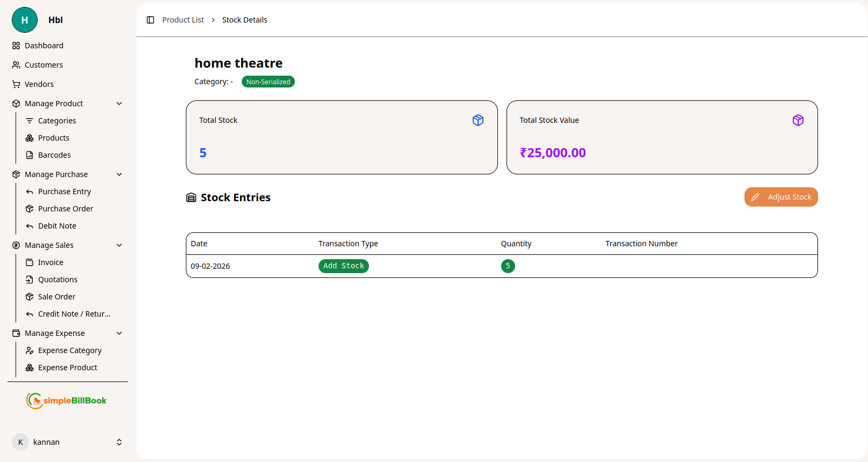Click the green Add Stock badge
868x462 pixels.
coord(343,266)
